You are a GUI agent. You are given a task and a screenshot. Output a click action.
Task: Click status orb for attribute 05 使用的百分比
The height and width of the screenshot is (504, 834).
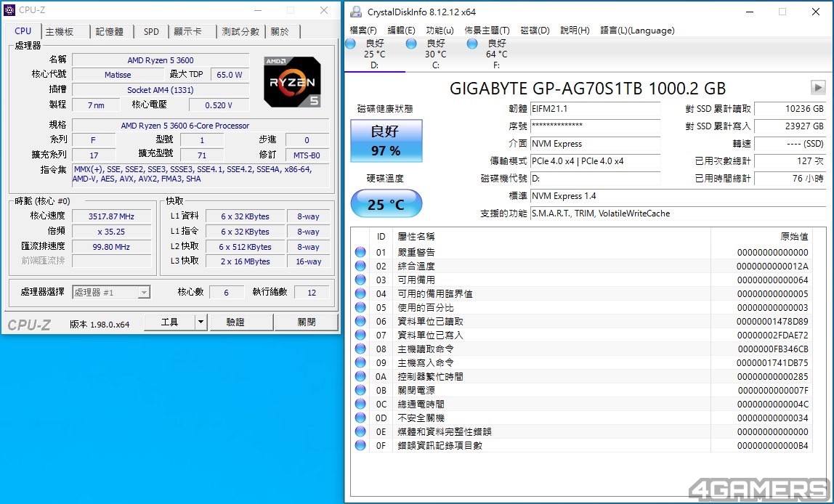(360, 307)
